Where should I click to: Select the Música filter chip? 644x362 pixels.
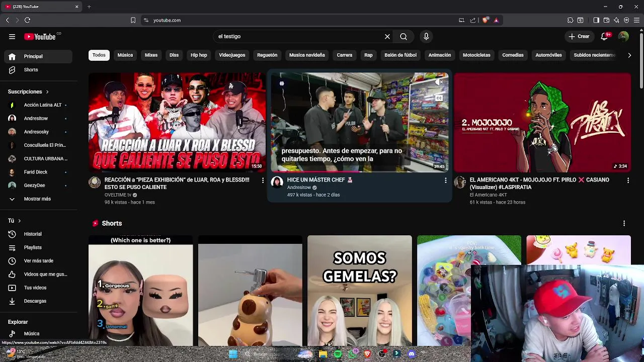click(125, 55)
